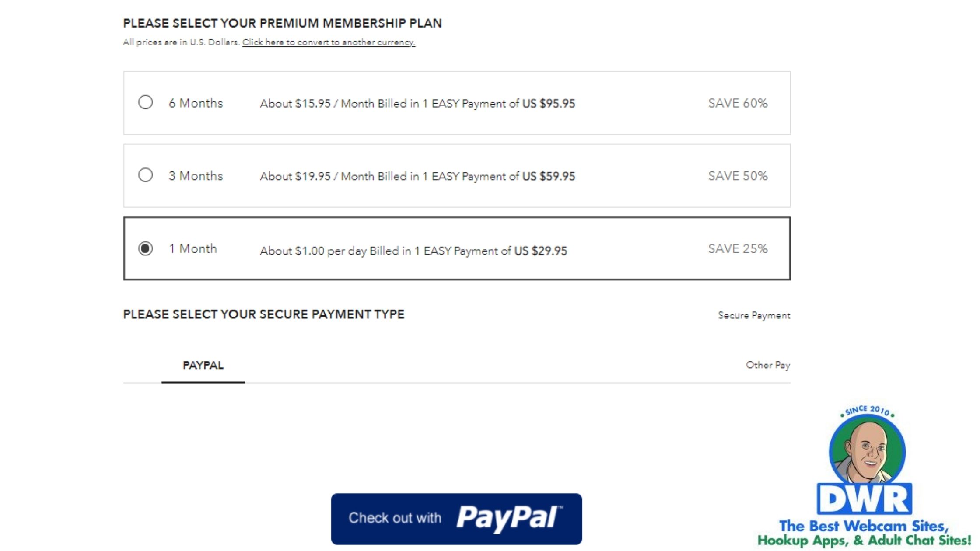This screenshot has width=980, height=551.
Task: Click "The Best Webcam Sites" watermark caption
Action: click(x=864, y=526)
